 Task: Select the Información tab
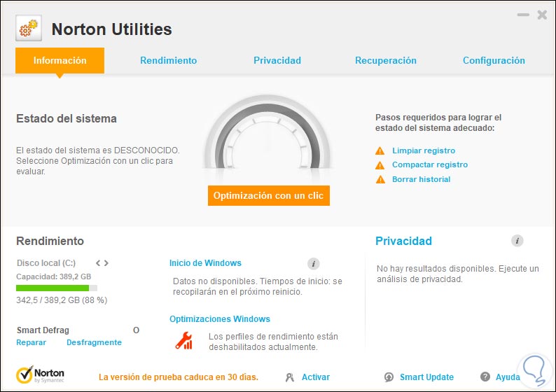pos(60,61)
